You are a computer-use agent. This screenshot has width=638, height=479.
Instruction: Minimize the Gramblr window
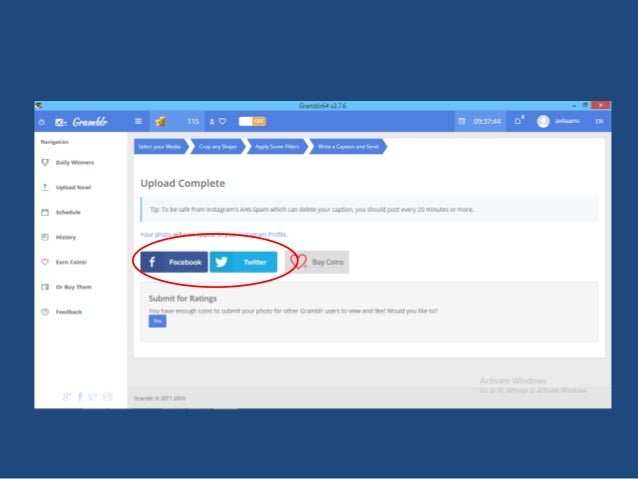point(574,106)
